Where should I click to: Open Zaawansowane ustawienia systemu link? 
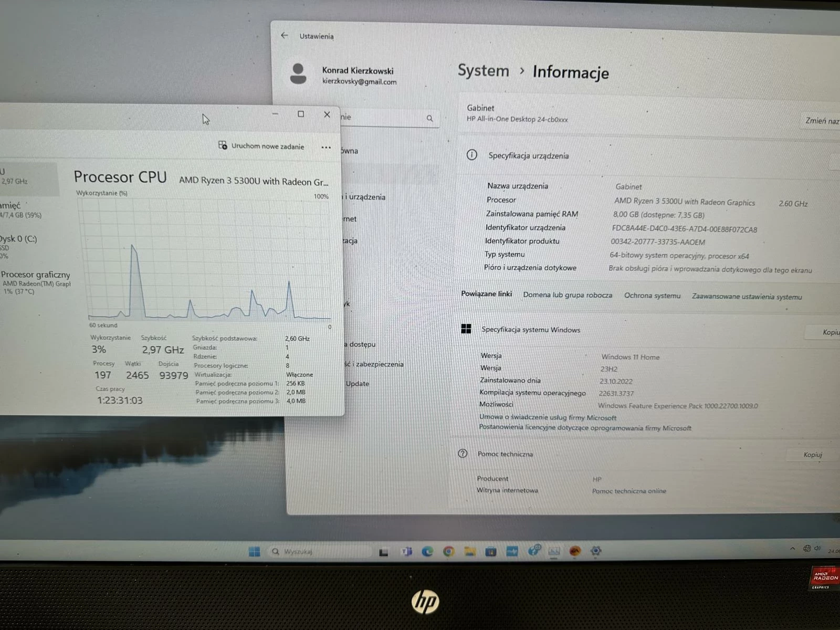747,297
